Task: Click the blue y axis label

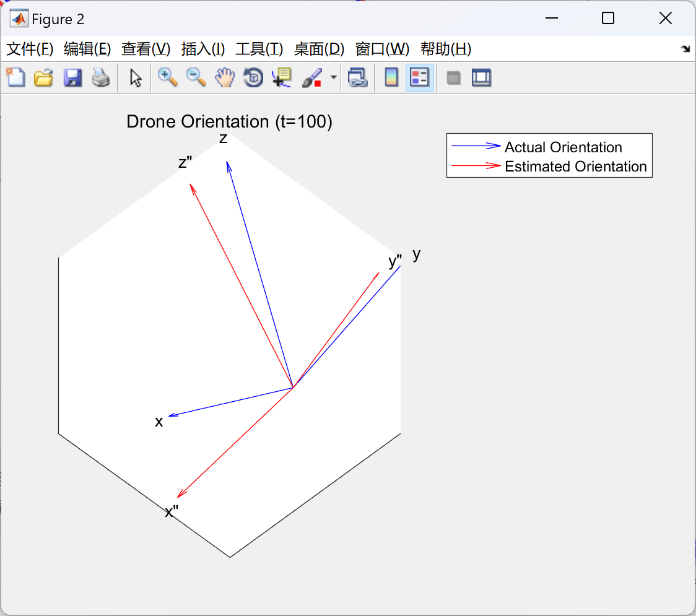Action: tap(416, 254)
